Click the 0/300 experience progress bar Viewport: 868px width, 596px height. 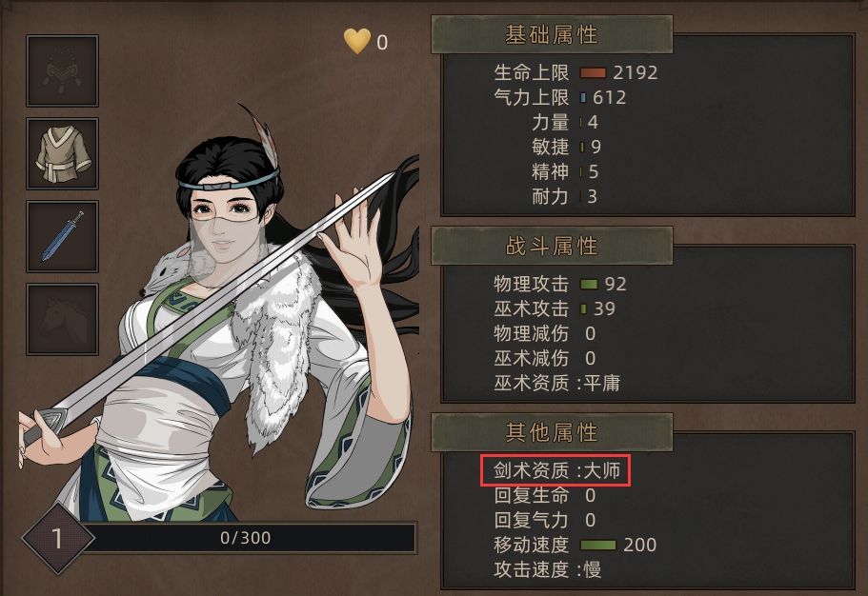click(x=245, y=538)
